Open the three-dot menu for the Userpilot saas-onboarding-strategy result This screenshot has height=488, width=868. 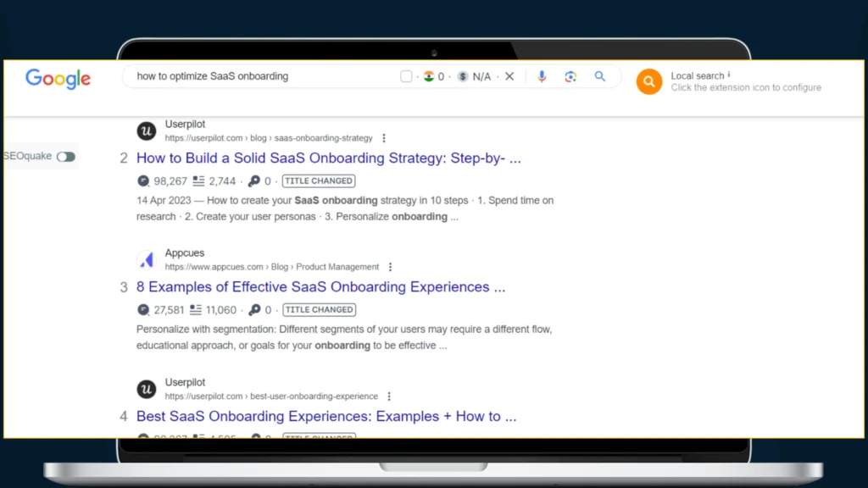pos(384,138)
